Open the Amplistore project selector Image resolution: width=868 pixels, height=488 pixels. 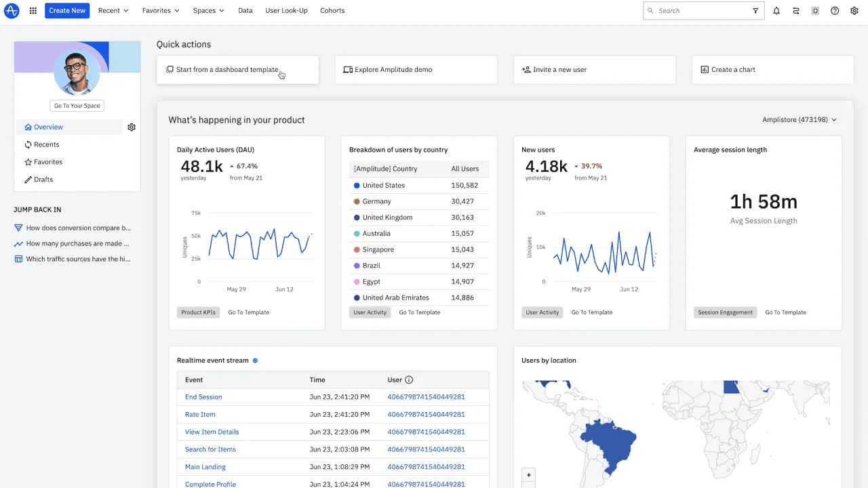799,120
